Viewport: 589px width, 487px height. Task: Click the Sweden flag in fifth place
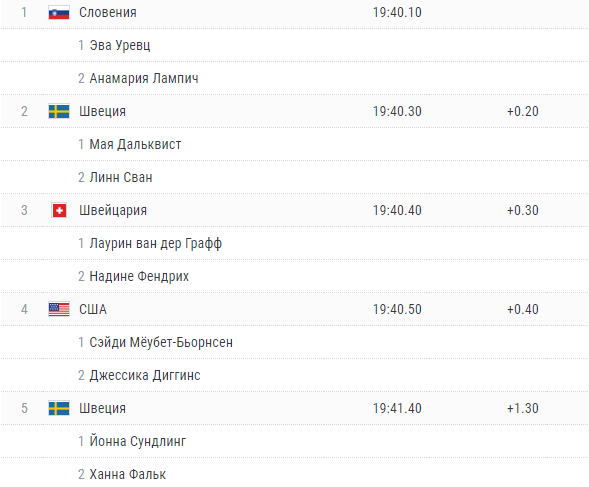(x=59, y=408)
